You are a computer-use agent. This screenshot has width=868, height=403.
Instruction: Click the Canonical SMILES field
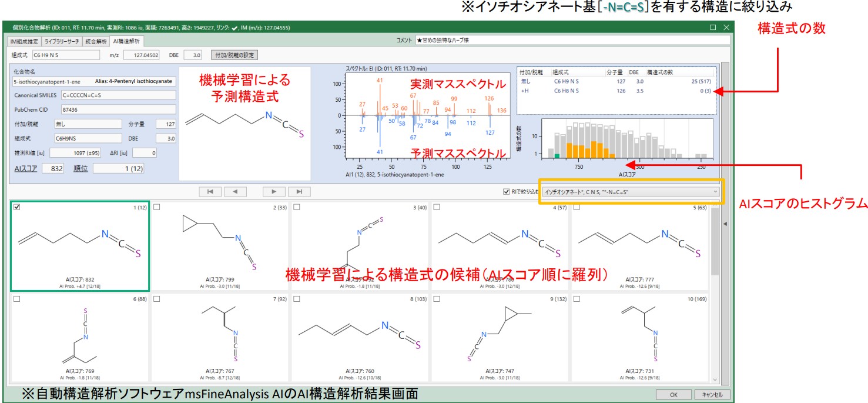(119, 95)
